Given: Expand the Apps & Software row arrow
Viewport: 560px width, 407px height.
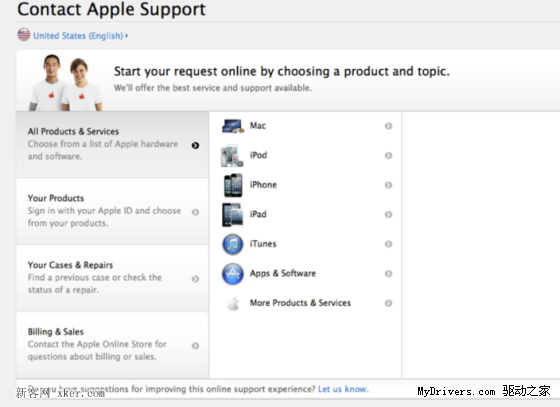Looking at the screenshot, I should click(x=388, y=274).
